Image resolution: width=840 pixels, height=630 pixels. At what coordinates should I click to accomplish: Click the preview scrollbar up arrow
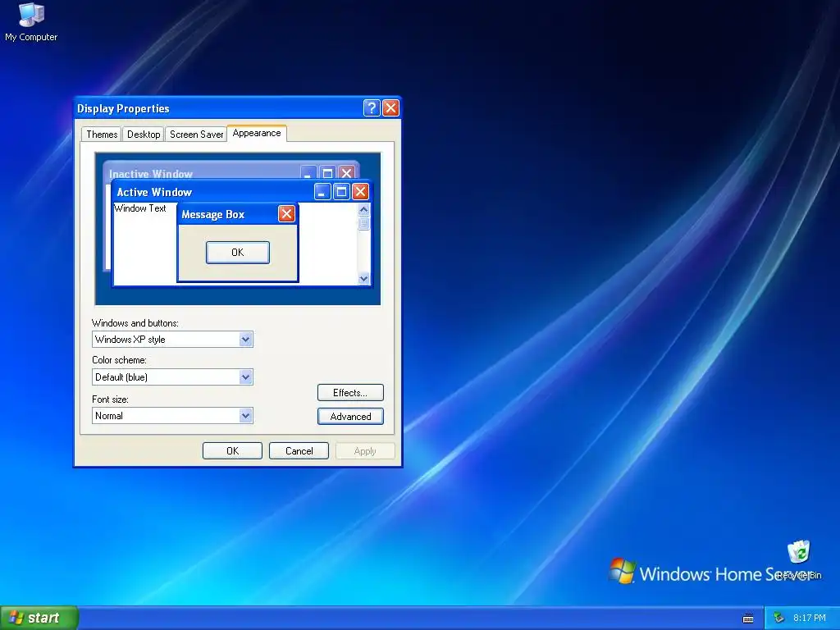click(363, 209)
